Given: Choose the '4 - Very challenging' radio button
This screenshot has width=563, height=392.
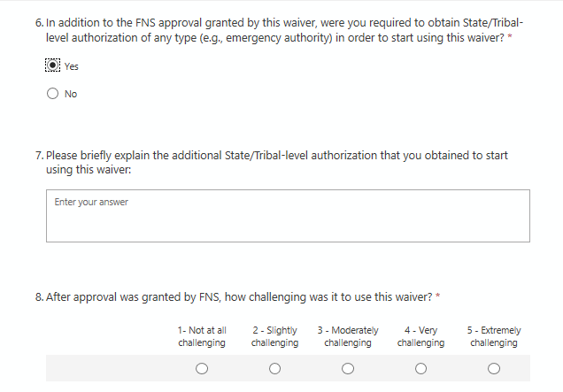Looking at the screenshot, I should tap(420, 368).
